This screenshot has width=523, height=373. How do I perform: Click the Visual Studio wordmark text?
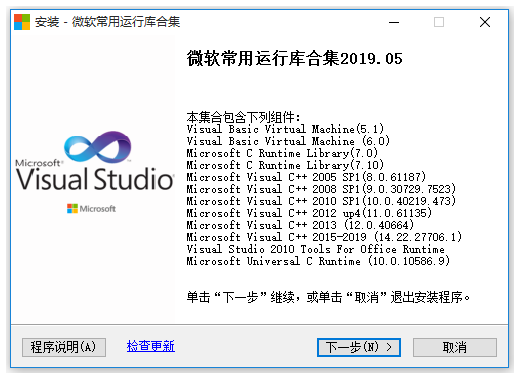tap(95, 179)
